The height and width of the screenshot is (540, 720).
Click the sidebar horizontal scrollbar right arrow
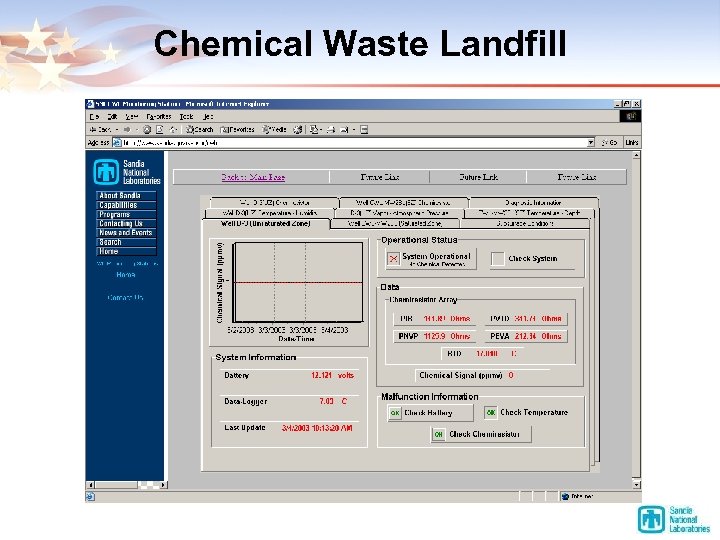pos(163,485)
